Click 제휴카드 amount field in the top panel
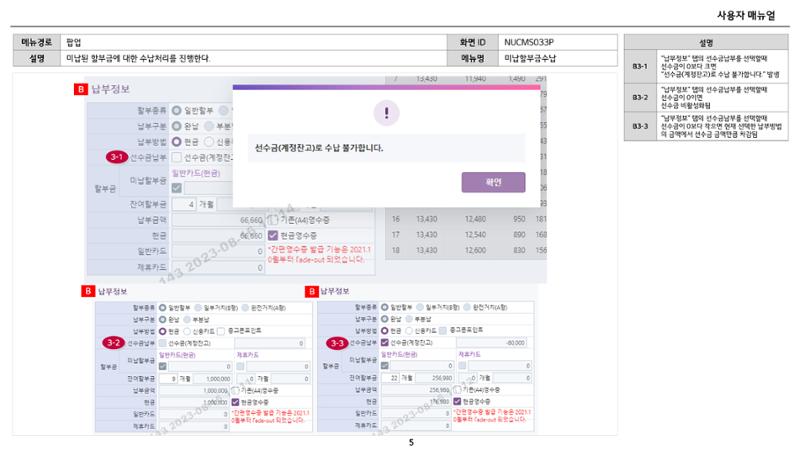This screenshot has width=800, height=450. pyautogui.click(x=218, y=267)
